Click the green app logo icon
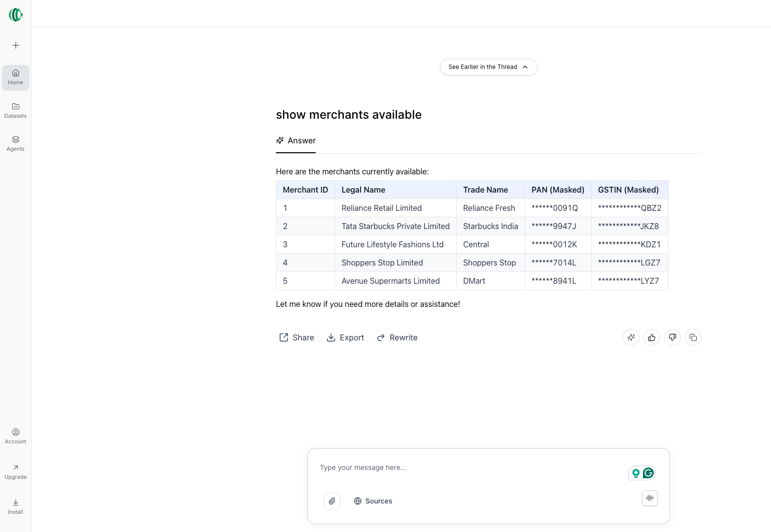This screenshot has width=771, height=532. tap(16, 15)
